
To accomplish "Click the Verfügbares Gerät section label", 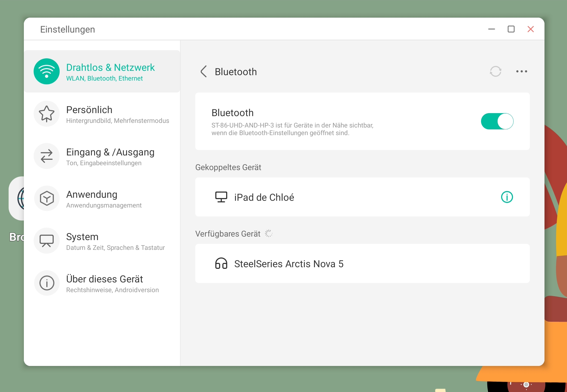I will pos(228,234).
